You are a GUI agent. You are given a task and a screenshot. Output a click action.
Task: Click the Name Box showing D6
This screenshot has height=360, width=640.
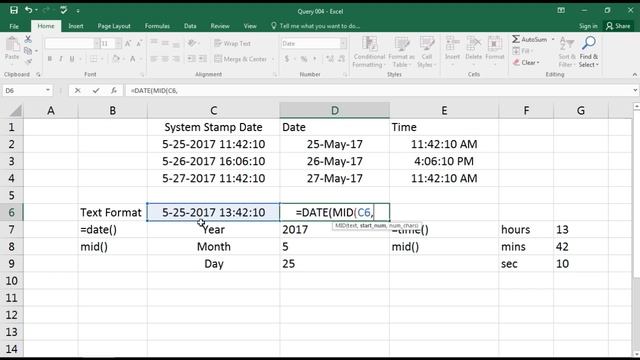[27, 90]
